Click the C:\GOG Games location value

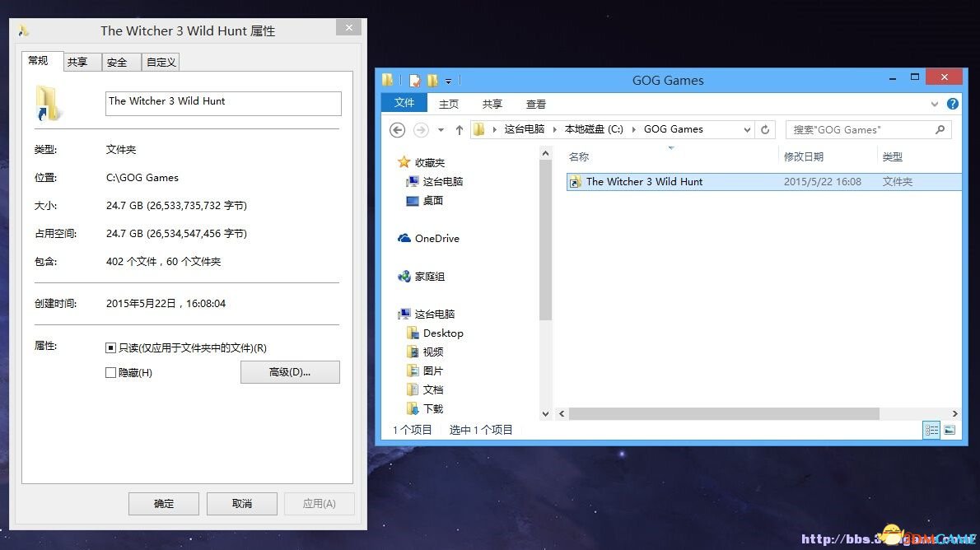coord(142,178)
